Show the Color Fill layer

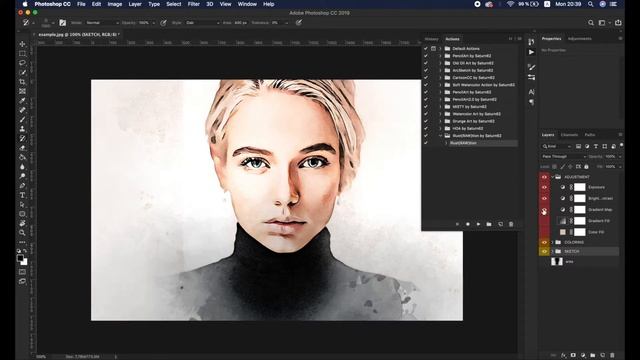(544, 232)
